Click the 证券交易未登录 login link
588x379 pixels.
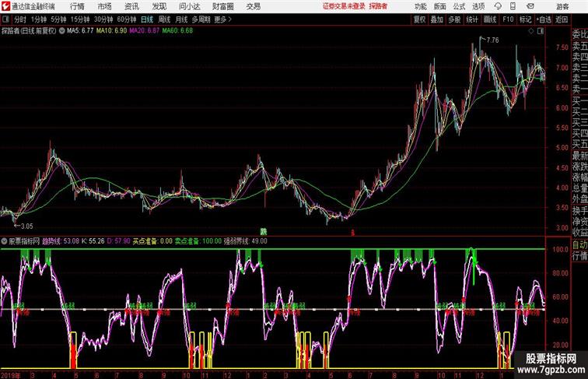tap(344, 6)
